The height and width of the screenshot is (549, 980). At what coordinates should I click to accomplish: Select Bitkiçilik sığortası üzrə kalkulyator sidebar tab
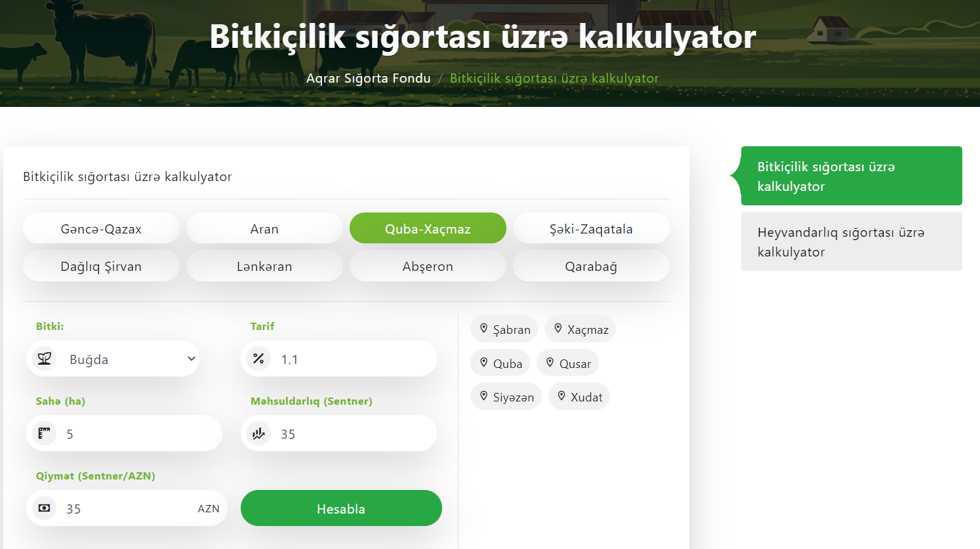851,176
